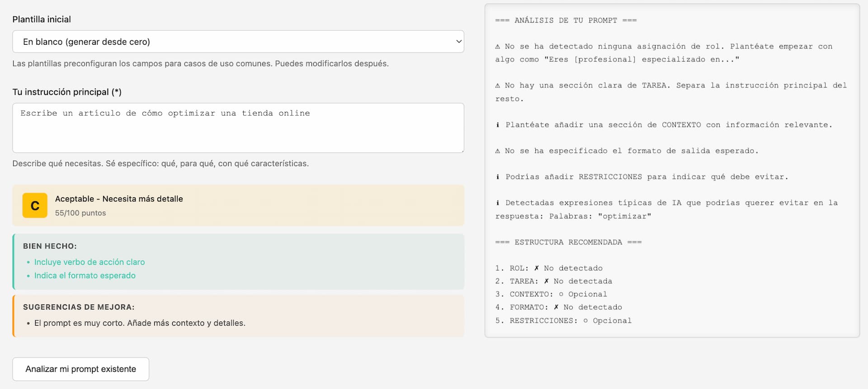
Task: Click the ○ marker next to CONTEXTO Opcional
Action: [x=561, y=294]
